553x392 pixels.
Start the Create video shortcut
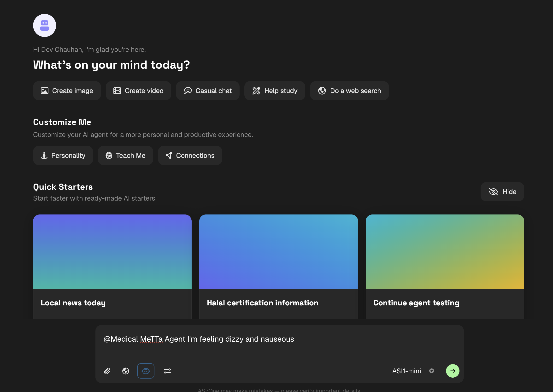click(138, 91)
